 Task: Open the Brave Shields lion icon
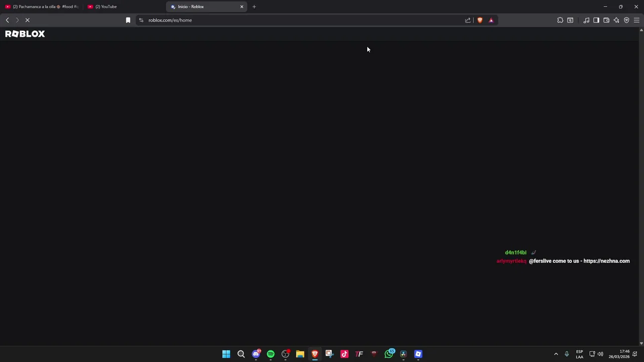point(480,20)
